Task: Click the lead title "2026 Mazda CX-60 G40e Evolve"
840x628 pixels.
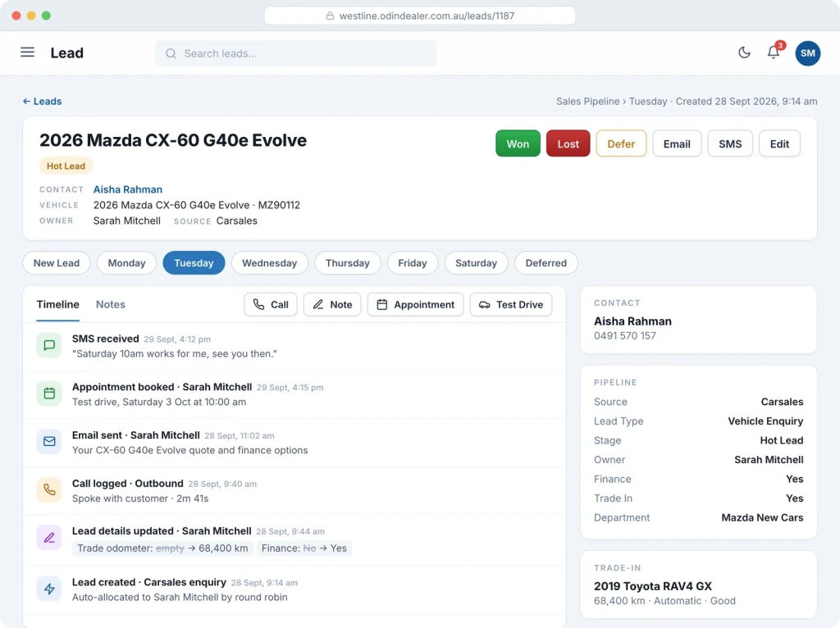Action: [x=173, y=140]
